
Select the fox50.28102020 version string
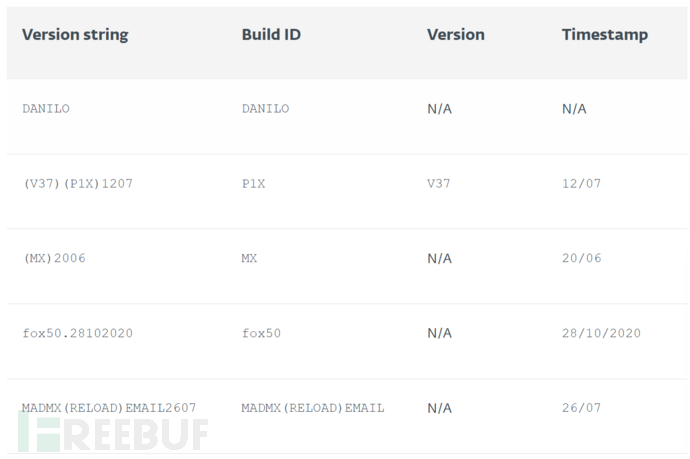[77, 333]
